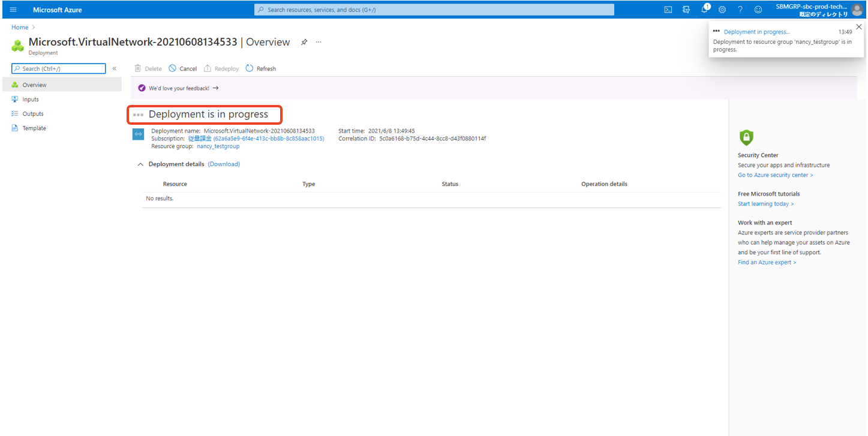Viewport: 868px width, 436px height.
Task: Close the deployment notification popup
Action: point(859,26)
